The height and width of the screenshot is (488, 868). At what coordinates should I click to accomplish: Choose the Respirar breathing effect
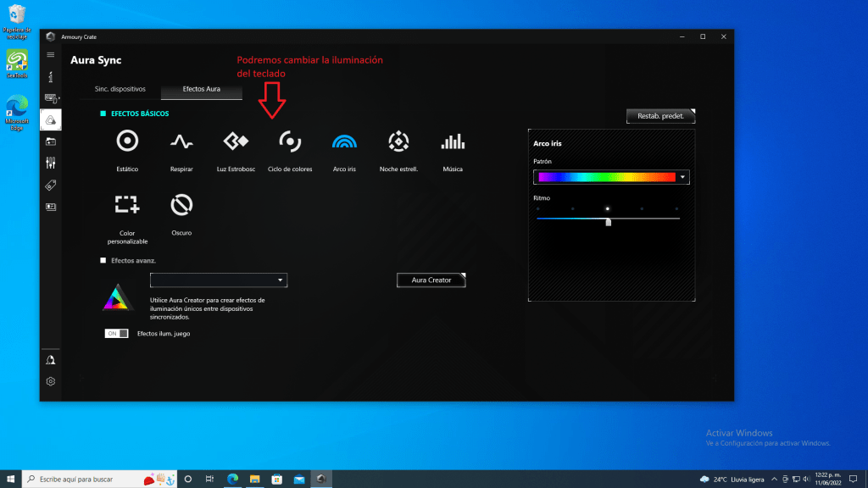pos(181,141)
